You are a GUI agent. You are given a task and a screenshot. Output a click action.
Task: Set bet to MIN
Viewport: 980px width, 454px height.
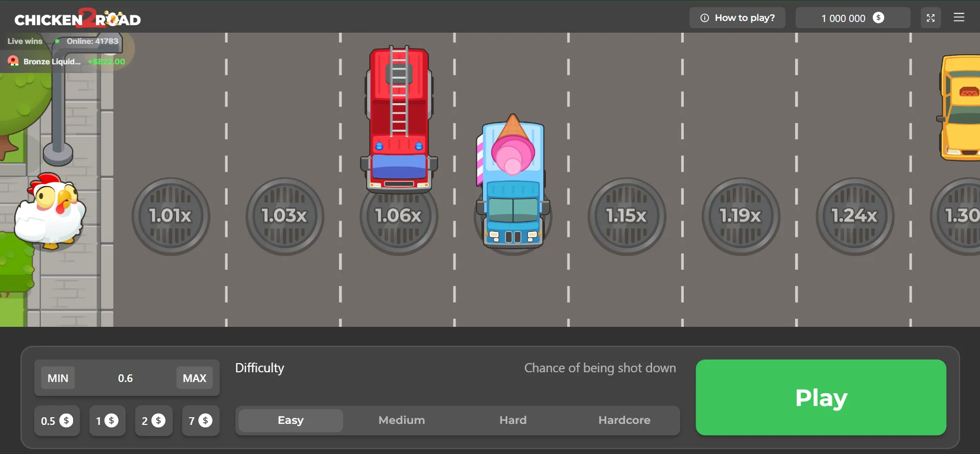click(58, 378)
